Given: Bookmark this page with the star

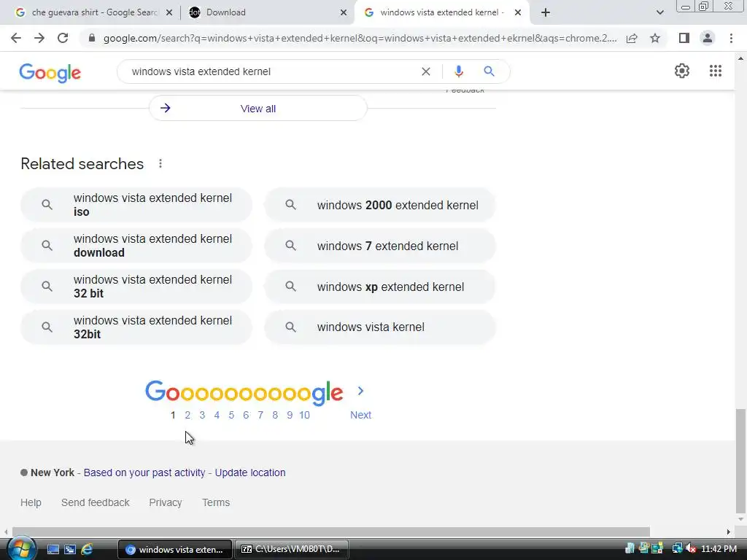Looking at the screenshot, I should click(x=655, y=38).
